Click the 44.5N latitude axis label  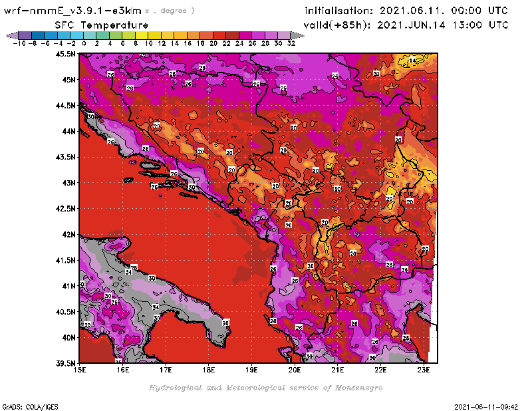(65, 106)
